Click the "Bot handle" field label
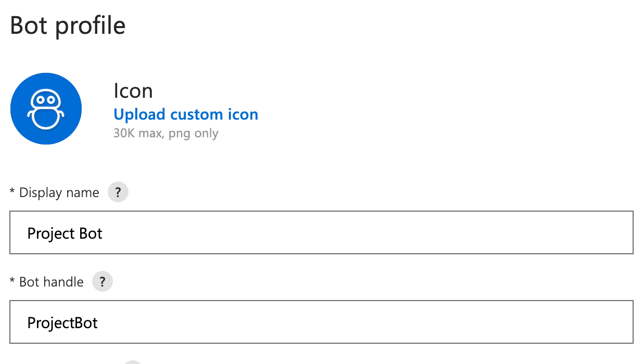This screenshot has width=643, height=364. (x=51, y=282)
